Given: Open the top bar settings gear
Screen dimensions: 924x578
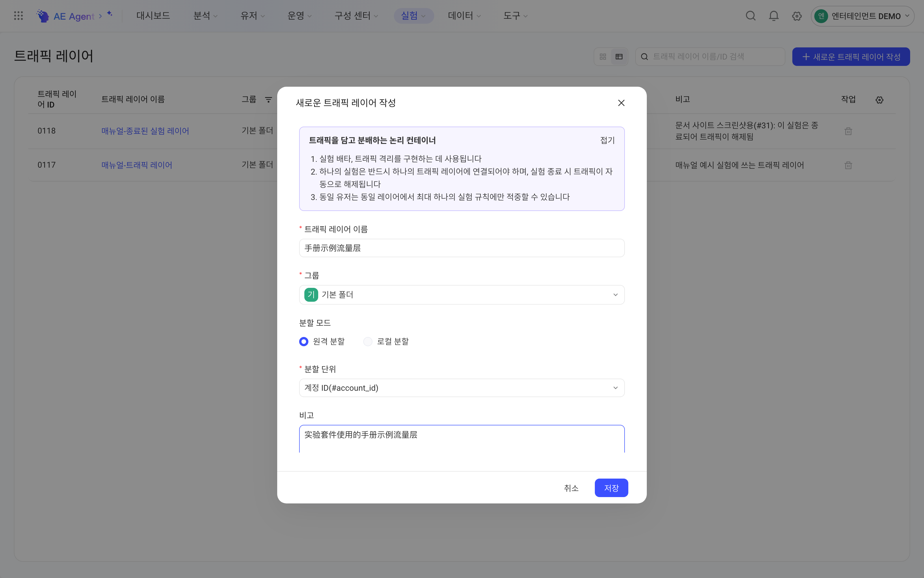Looking at the screenshot, I should pos(796,16).
